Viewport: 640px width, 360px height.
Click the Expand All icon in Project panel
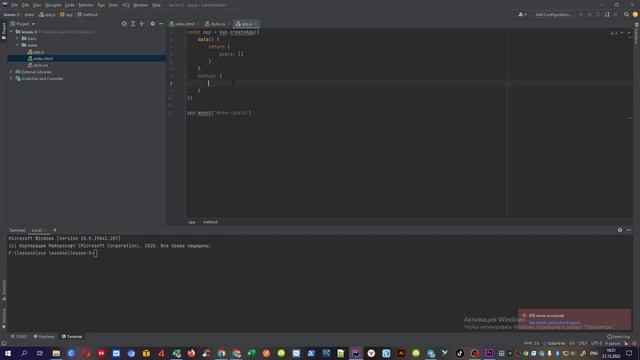[x=133, y=24]
